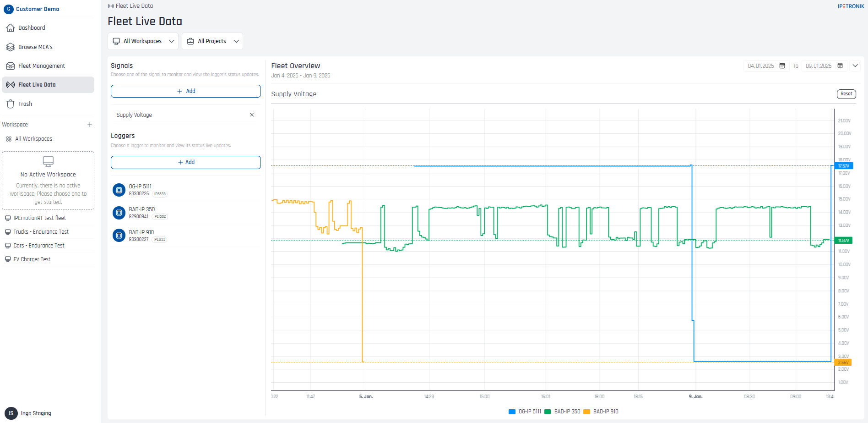
Task: Click the plus icon beside Workspace
Action: pos(90,125)
